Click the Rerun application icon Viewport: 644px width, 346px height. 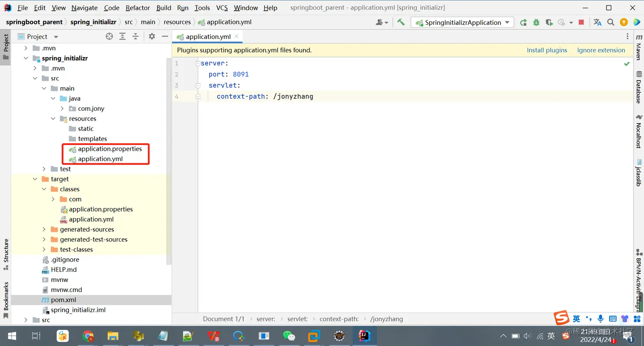coord(523,22)
